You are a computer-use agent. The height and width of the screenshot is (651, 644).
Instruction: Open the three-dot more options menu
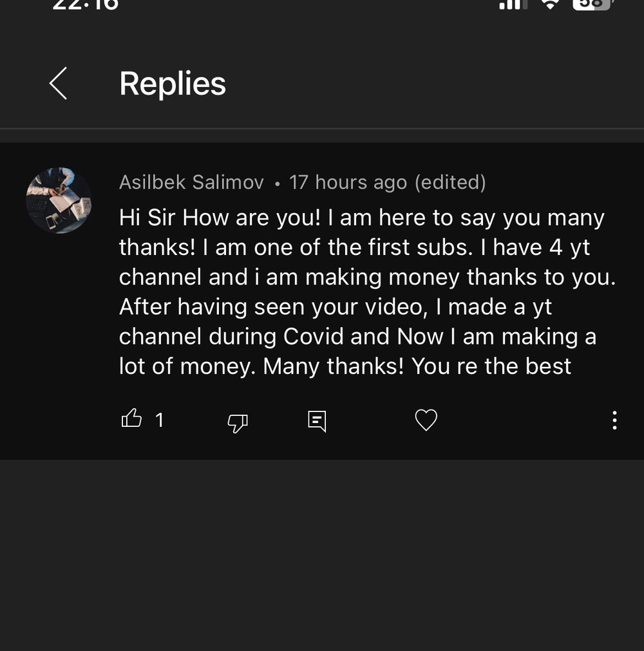[614, 420]
